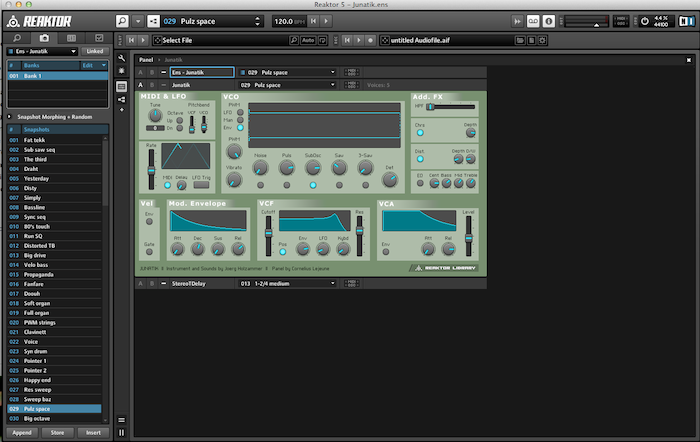The width and height of the screenshot is (700, 442).
Task: Click the Append button
Action: [22, 433]
